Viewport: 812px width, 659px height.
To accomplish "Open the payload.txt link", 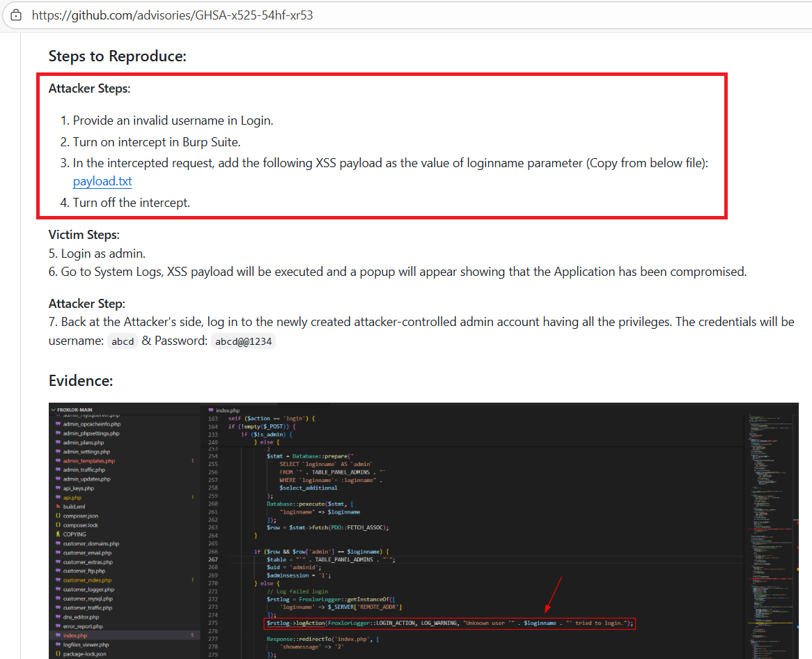I will coord(102,182).
